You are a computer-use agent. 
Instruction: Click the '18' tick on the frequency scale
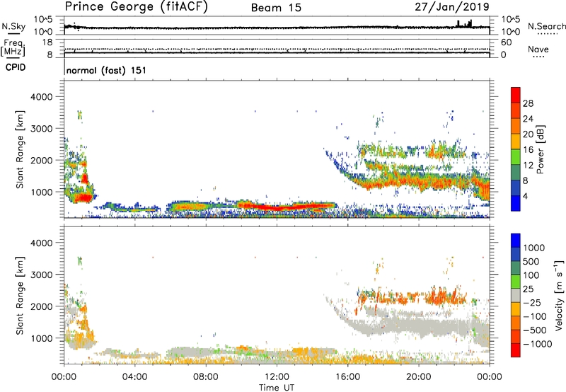(x=47, y=42)
